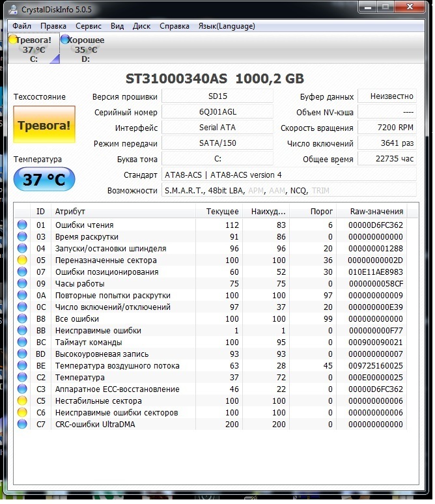
Task: Select the D: drive tab with Хорошее status
Action: [85, 49]
